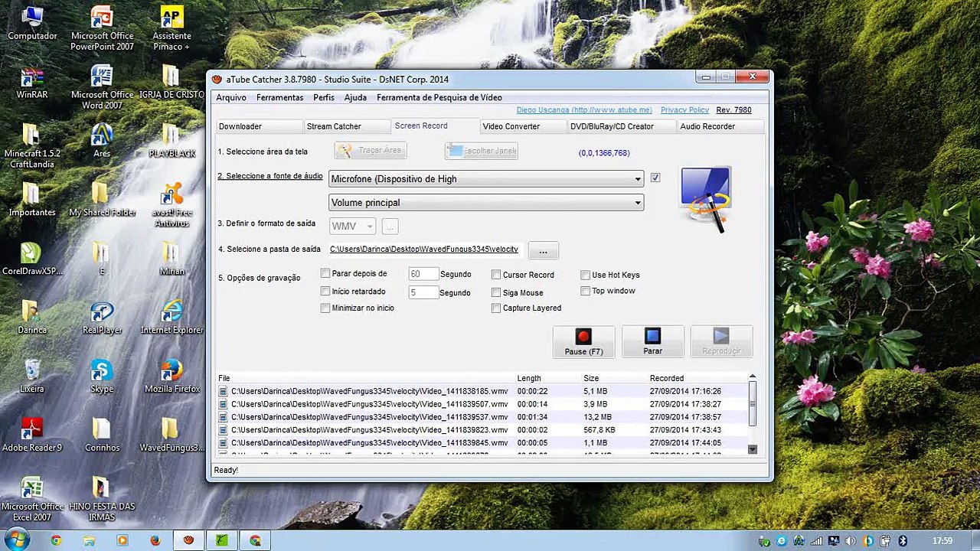This screenshot has width=980, height=551.
Task: Click the Reproduzir play button
Action: click(x=721, y=342)
